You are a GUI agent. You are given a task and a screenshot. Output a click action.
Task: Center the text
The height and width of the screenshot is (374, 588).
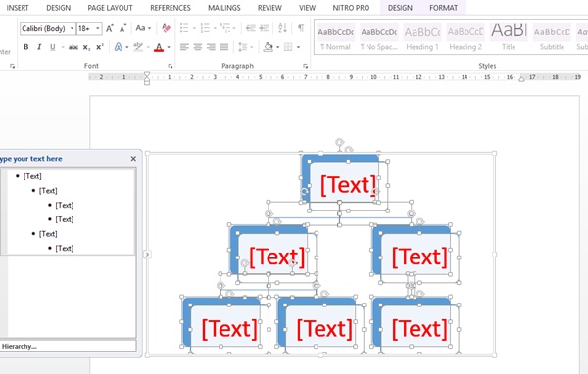[198, 47]
